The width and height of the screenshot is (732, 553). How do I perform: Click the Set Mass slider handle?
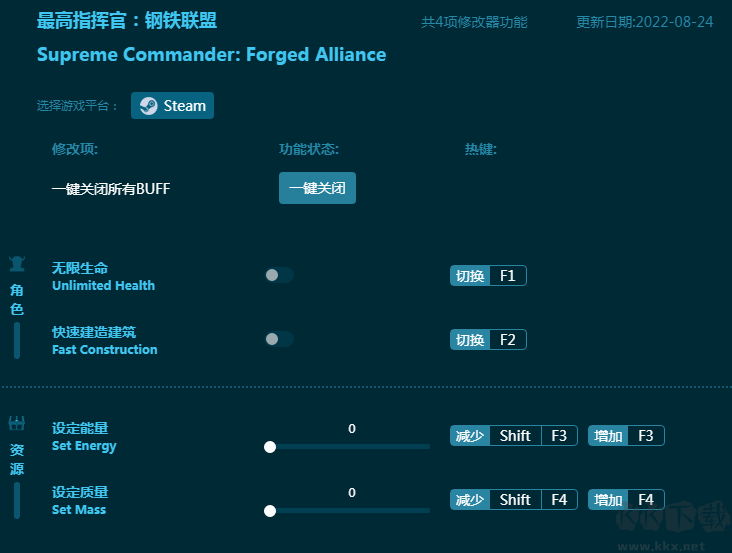click(x=270, y=511)
